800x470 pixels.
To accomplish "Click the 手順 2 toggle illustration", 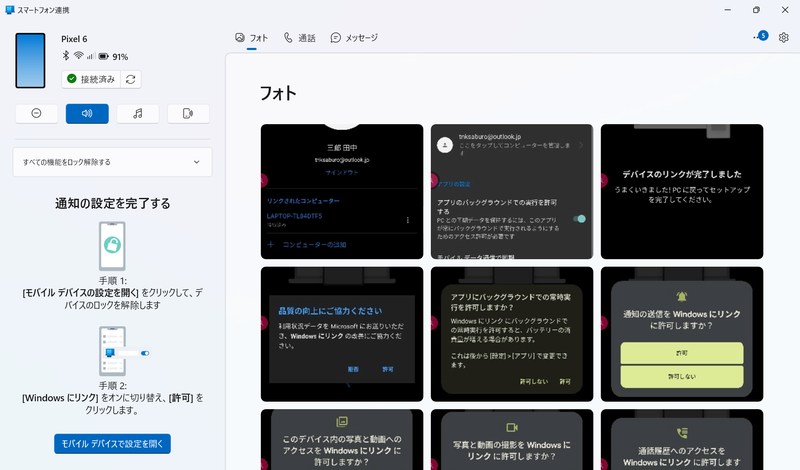I will coord(124,351).
